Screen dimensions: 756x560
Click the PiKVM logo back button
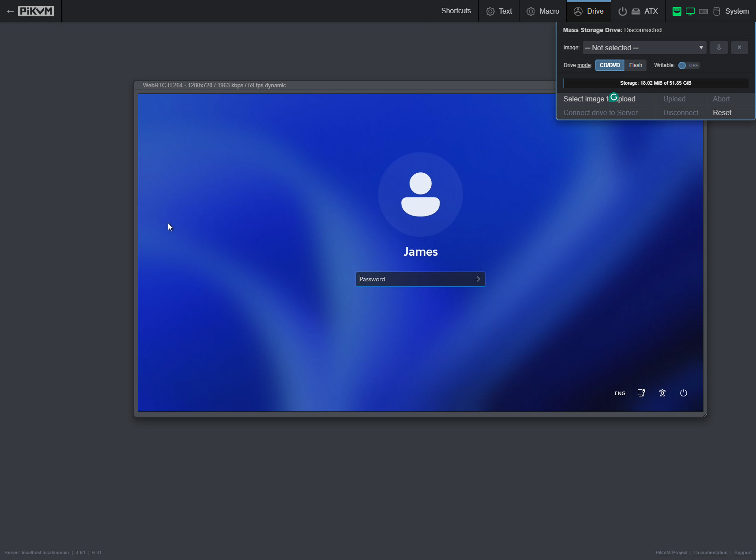point(30,11)
